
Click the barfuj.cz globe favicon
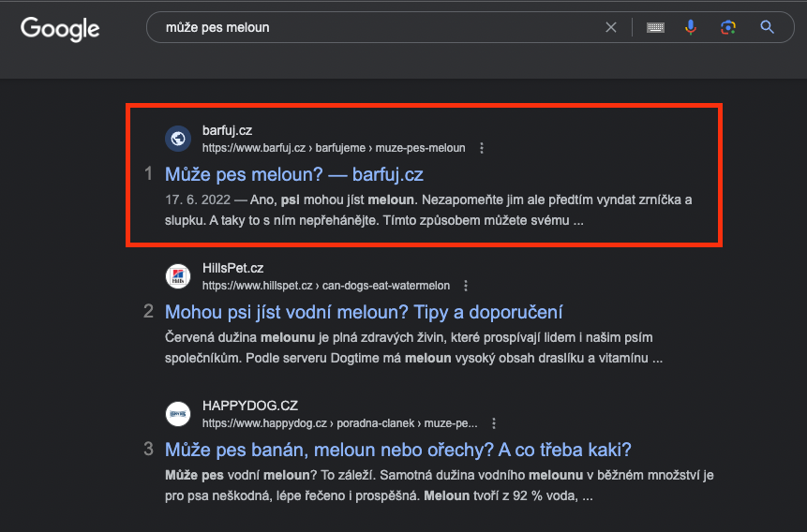178,139
